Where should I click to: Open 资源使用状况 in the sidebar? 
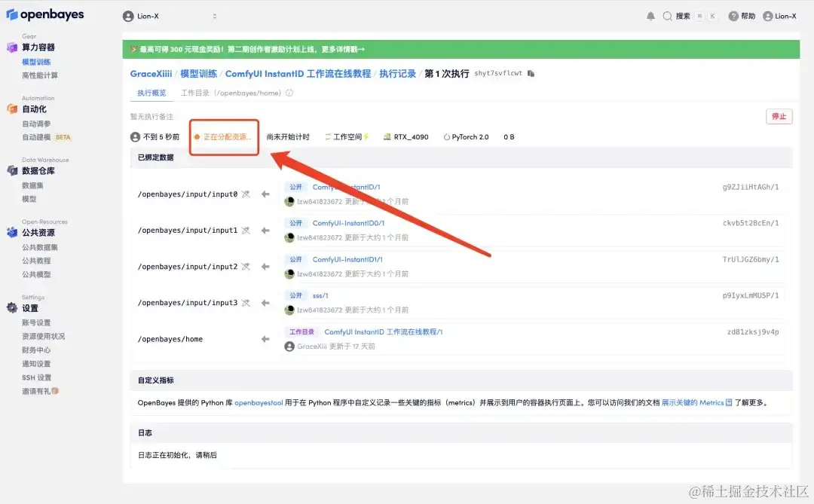click(44, 336)
